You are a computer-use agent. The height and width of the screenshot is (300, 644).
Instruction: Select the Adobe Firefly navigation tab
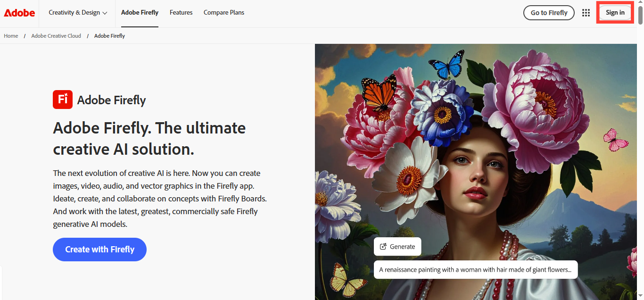tap(140, 13)
